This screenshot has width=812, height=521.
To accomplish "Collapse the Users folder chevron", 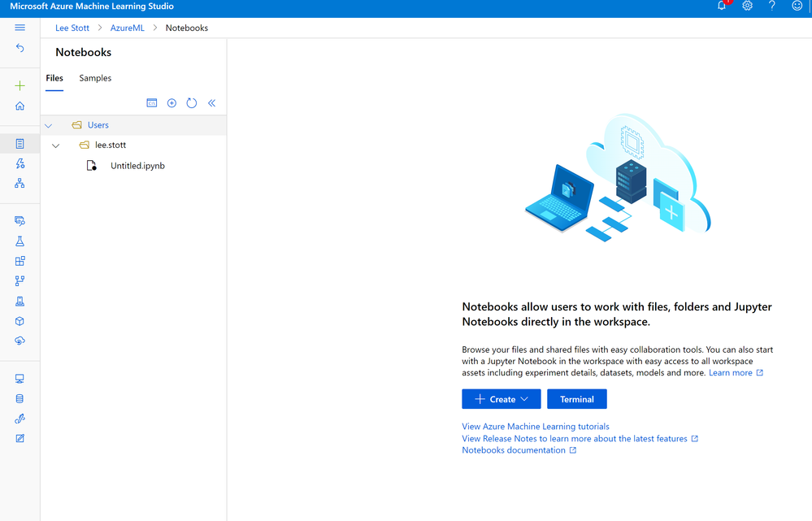I will 48,125.
